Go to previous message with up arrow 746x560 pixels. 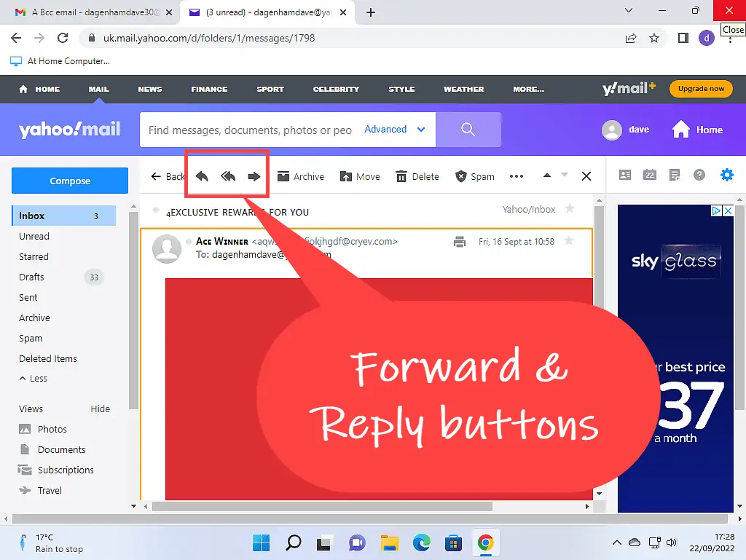[x=547, y=175]
